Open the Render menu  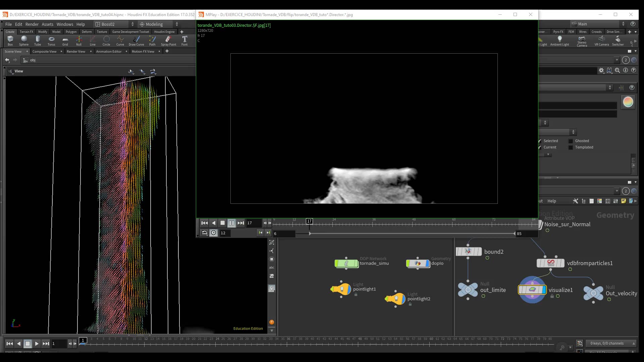[x=32, y=24]
